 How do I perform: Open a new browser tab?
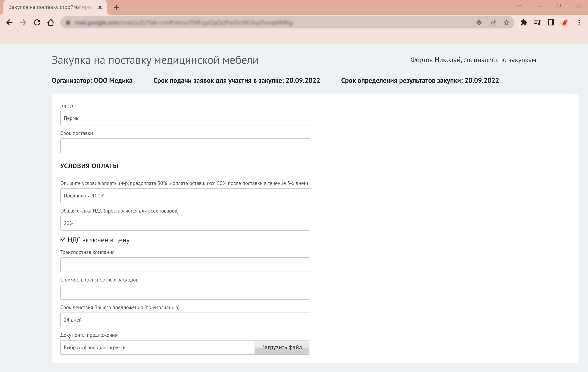click(x=117, y=7)
